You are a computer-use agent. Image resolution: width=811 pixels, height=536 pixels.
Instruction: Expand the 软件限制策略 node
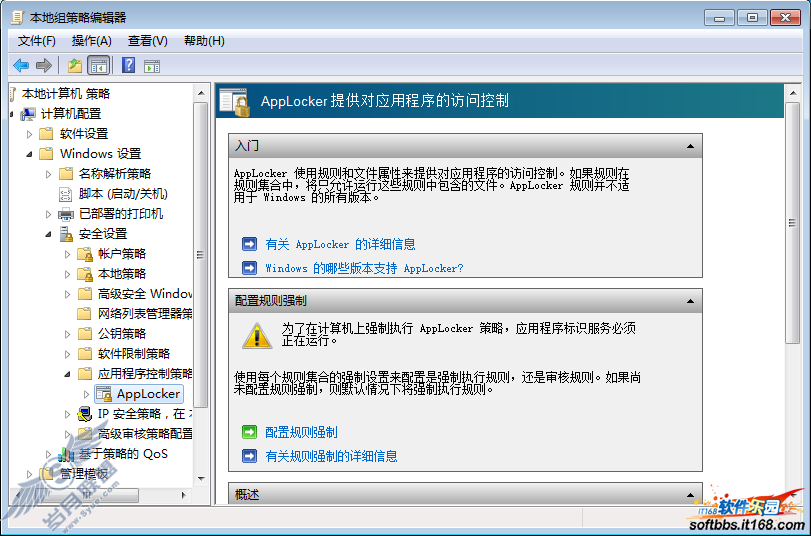(67, 355)
